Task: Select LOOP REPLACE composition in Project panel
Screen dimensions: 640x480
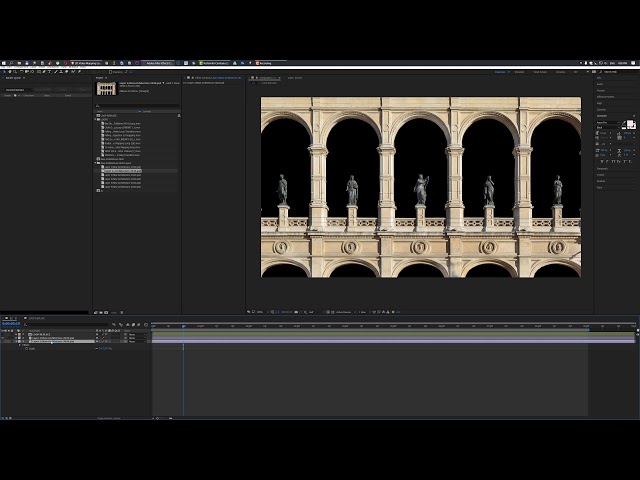Action: (107, 116)
